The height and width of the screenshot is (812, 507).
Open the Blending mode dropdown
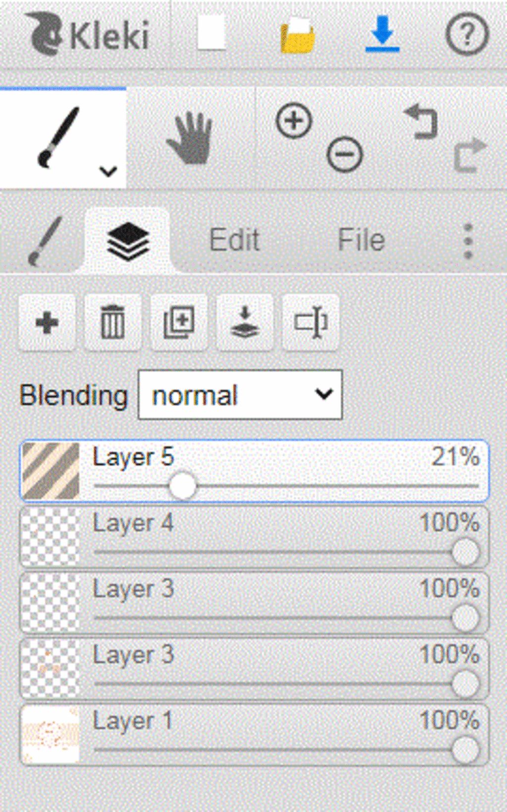pyautogui.click(x=240, y=395)
